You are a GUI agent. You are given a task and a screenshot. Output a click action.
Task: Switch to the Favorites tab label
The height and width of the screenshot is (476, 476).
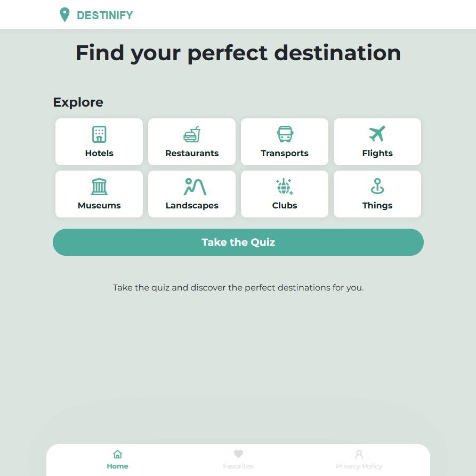coord(238,466)
